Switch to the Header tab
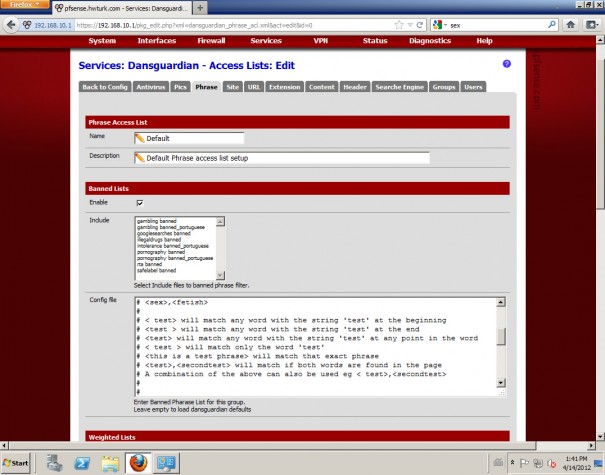This screenshot has width=605, height=475. click(355, 87)
